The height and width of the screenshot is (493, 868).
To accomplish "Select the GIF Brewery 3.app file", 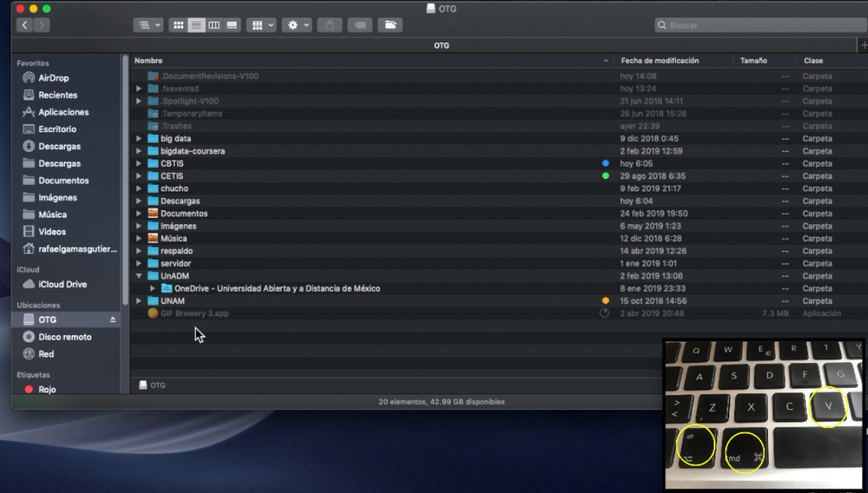I will tap(194, 313).
